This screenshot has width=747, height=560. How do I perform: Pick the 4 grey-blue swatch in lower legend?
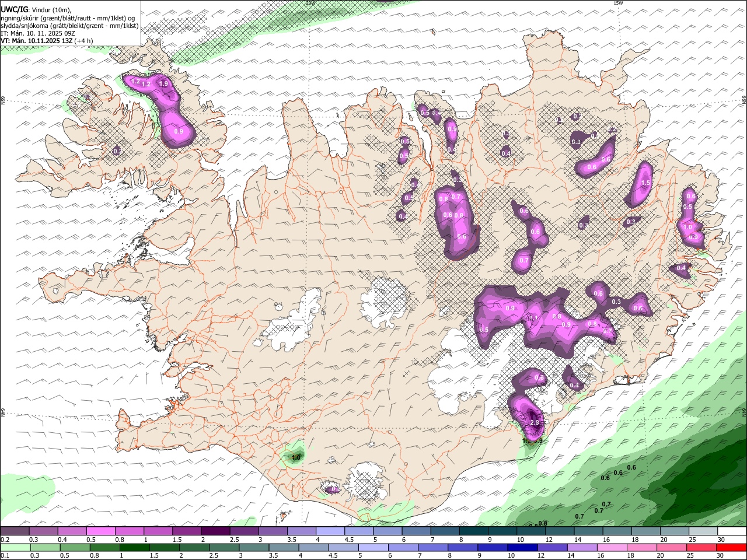[x=313, y=547]
